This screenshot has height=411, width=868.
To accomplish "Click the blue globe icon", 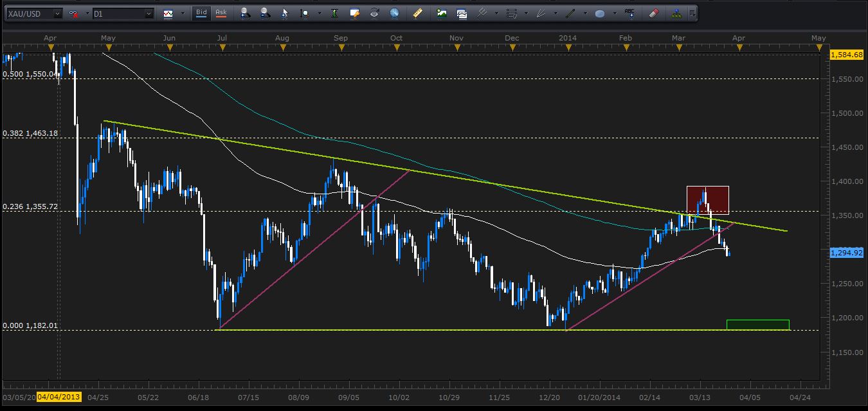I will pyautogui.click(x=394, y=13).
